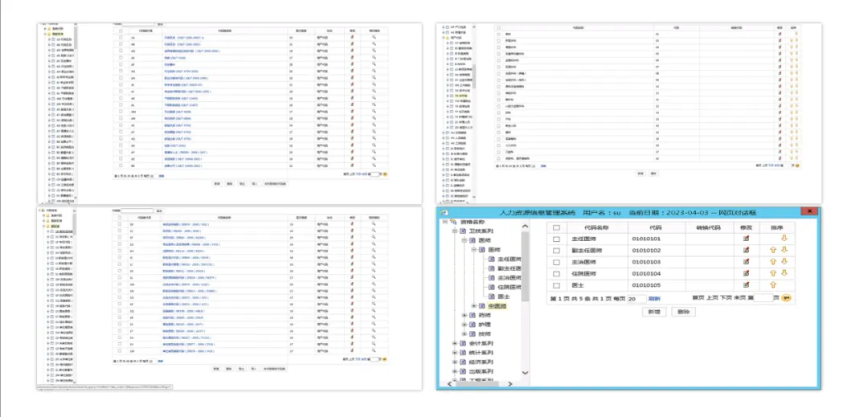Collapse the 卫技系列 tree node

click(454, 231)
